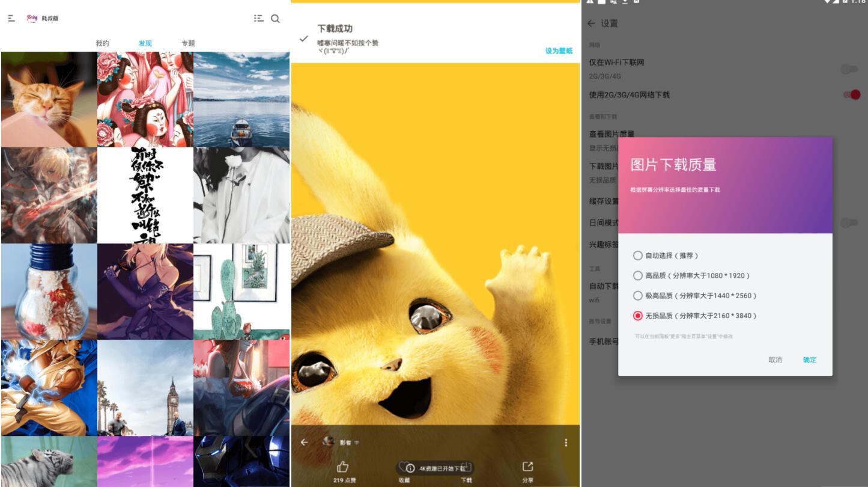Open the 查看图片质量 setting
Viewport: 868px width, 487px height.
coord(612,134)
